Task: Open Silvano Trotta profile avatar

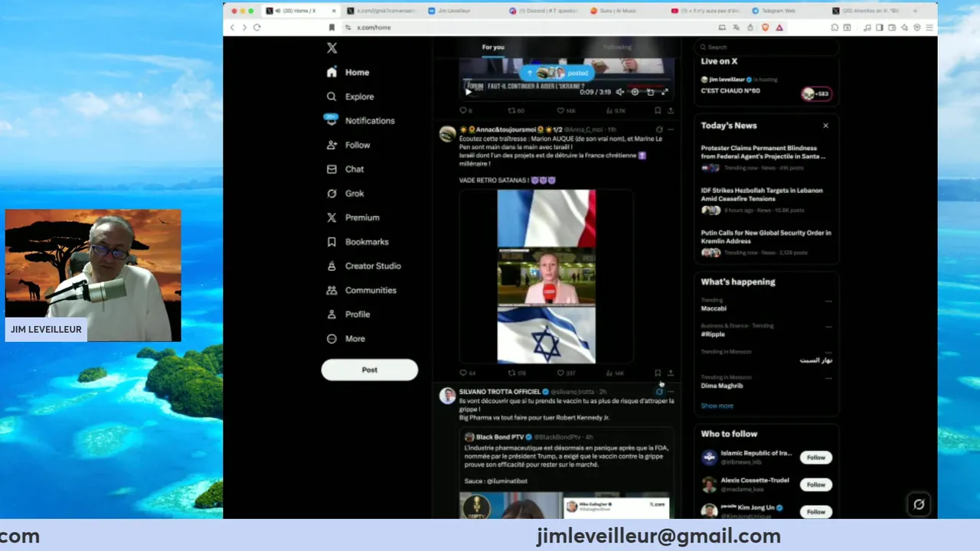Action: [x=447, y=396]
